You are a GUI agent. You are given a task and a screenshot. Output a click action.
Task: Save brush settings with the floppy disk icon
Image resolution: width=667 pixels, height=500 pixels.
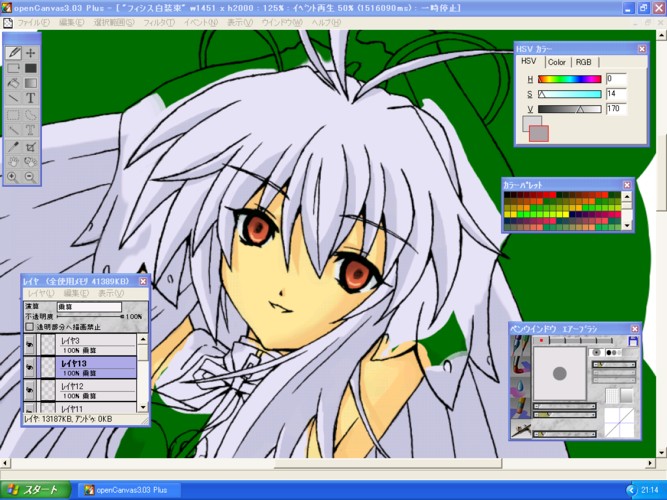click(633, 341)
